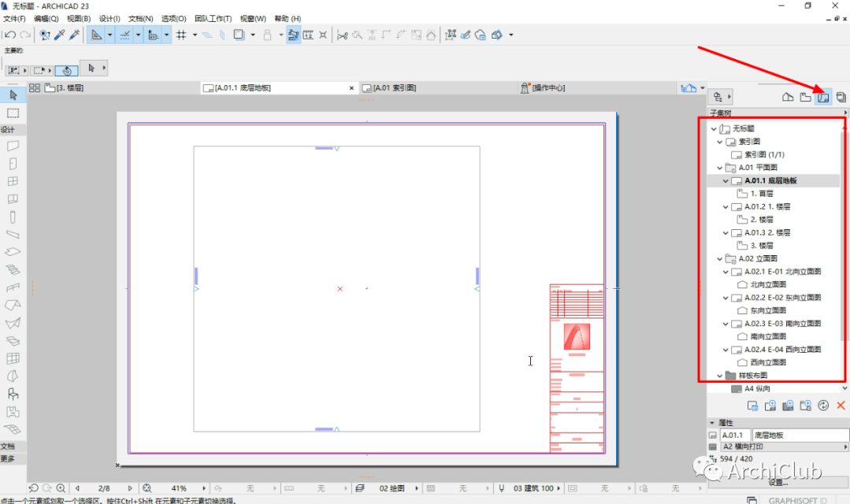Open the Trace options dropdown arrow
The image size is (850, 504).
click(x=253, y=35)
